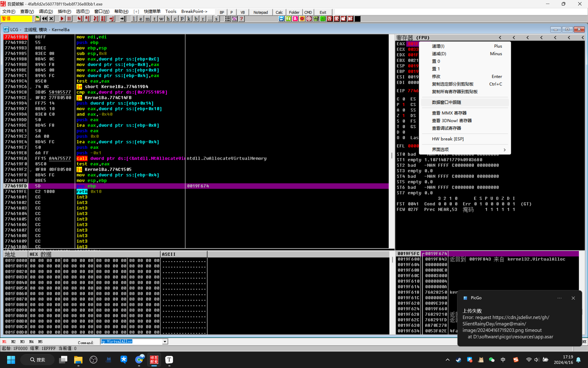Open the 查看(V) menu

pyautogui.click(x=27, y=11)
